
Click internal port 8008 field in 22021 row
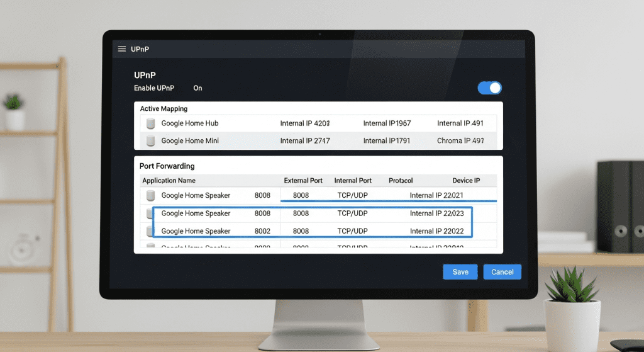click(x=301, y=196)
